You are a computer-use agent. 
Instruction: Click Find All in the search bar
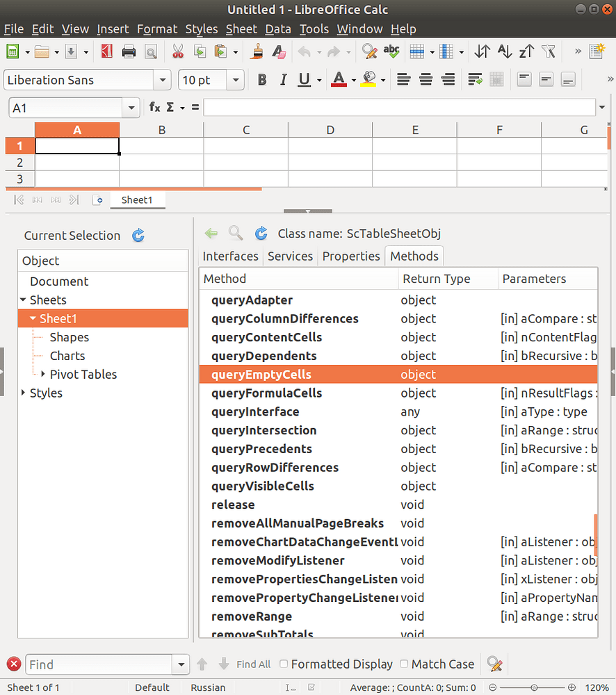[x=253, y=664]
